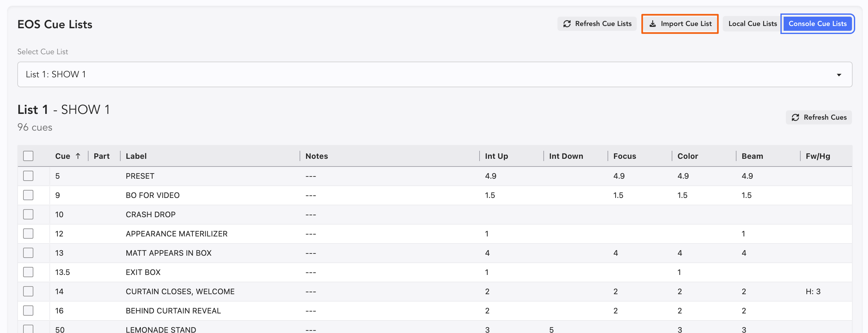Check the box for cue 5 PRESET
The width and height of the screenshot is (868, 333).
(x=28, y=176)
